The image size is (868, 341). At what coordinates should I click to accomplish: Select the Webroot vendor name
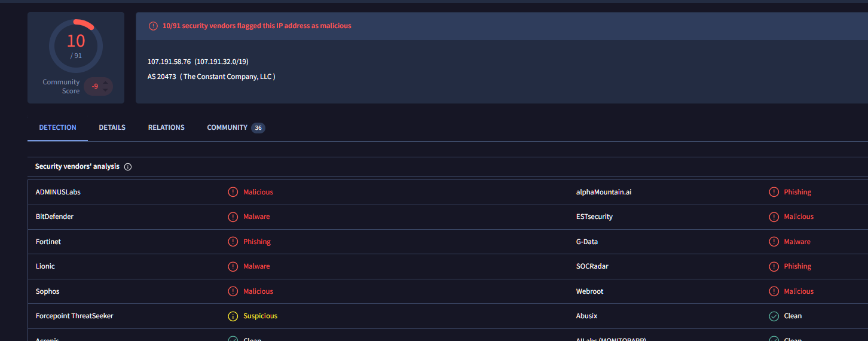point(590,291)
